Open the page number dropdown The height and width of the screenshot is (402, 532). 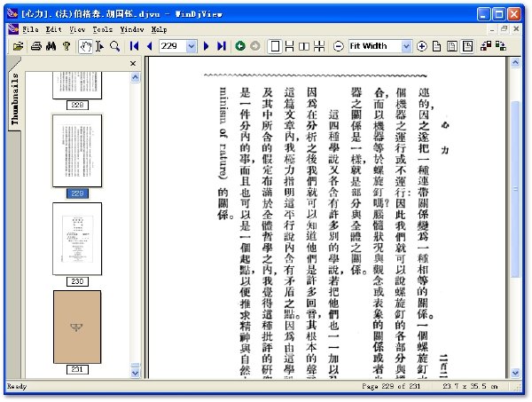(x=192, y=46)
